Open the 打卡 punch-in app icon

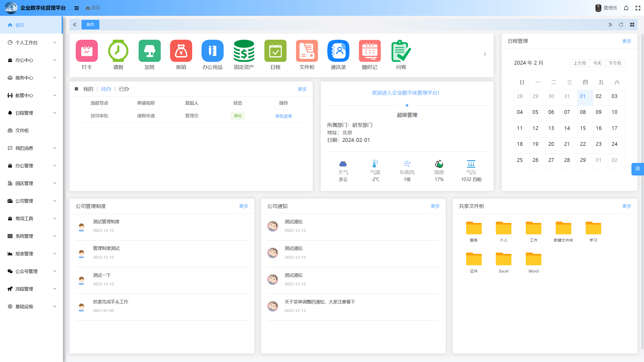click(87, 51)
